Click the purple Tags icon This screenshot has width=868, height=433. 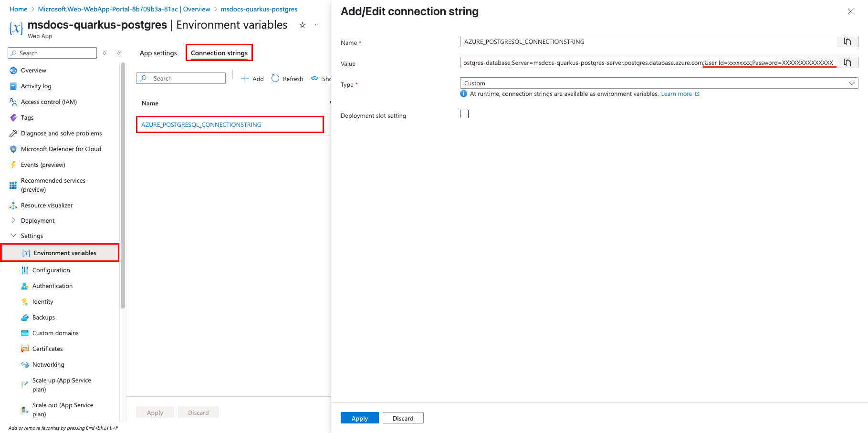pyautogui.click(x=13, y=118)
